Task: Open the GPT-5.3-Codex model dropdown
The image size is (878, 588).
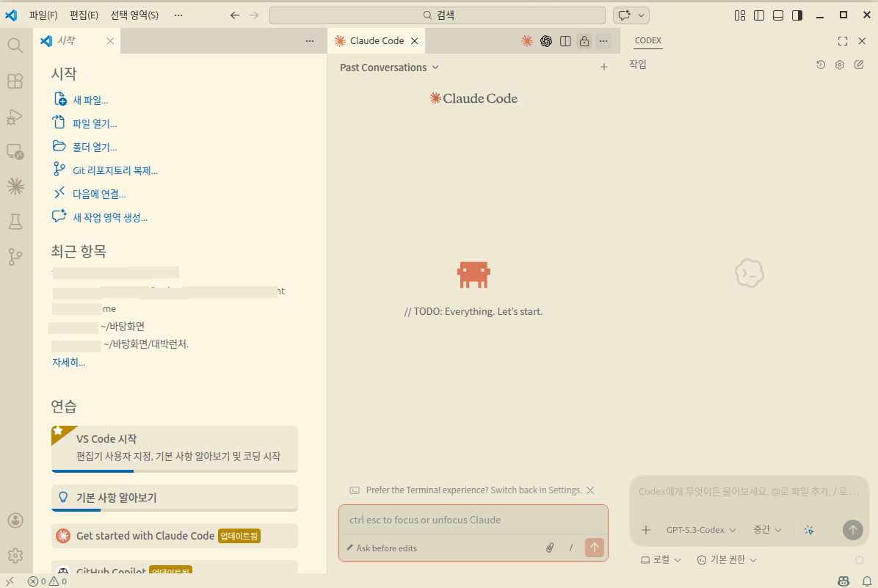Action: 700,530
